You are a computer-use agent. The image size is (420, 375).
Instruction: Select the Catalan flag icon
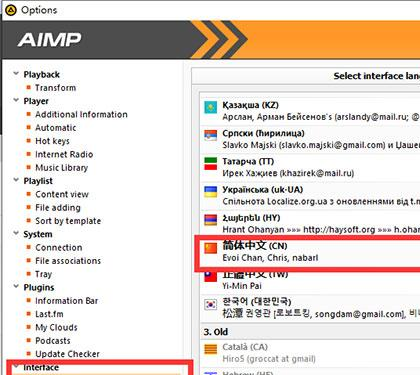coord(210,349)
